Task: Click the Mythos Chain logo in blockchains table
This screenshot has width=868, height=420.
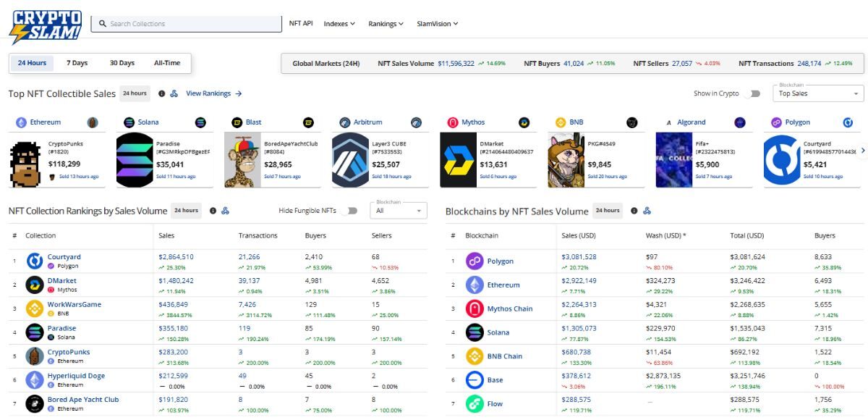Action: coord(475,308)
